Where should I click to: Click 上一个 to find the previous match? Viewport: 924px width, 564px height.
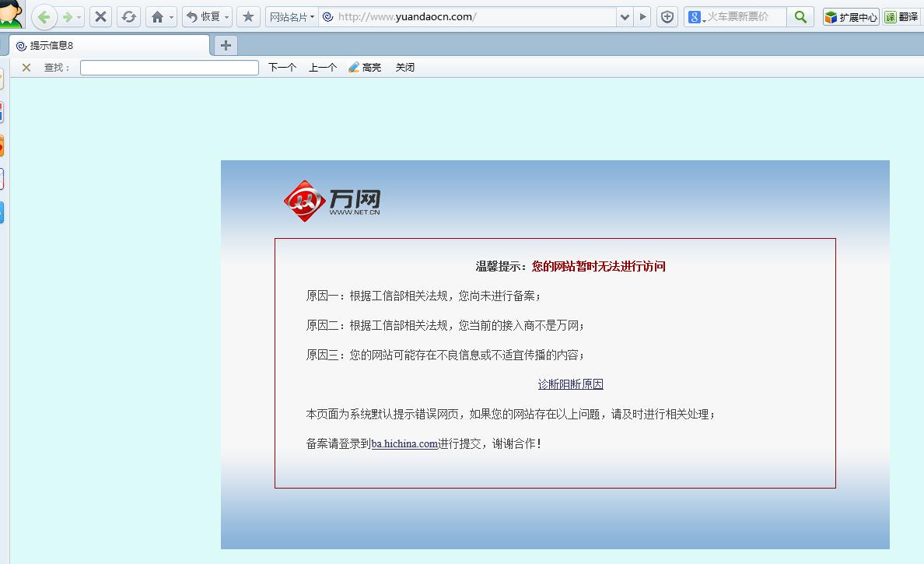click(x=323, y=68)
